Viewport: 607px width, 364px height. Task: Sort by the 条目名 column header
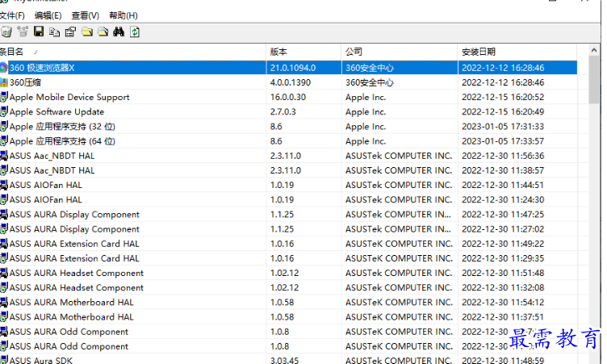132,52
